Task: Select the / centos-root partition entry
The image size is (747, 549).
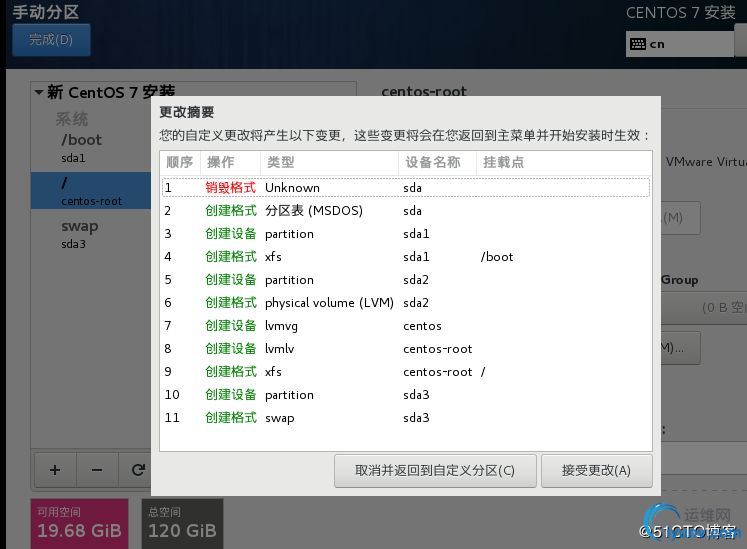Action: [x=91, y=191]
